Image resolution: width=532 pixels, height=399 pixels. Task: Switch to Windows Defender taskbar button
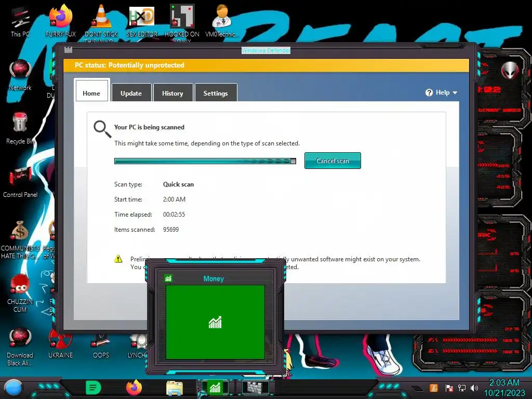coord(255,388)
